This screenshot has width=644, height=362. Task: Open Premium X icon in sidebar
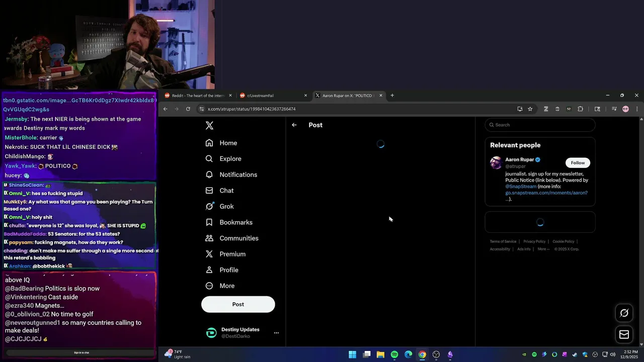(209, 254)
